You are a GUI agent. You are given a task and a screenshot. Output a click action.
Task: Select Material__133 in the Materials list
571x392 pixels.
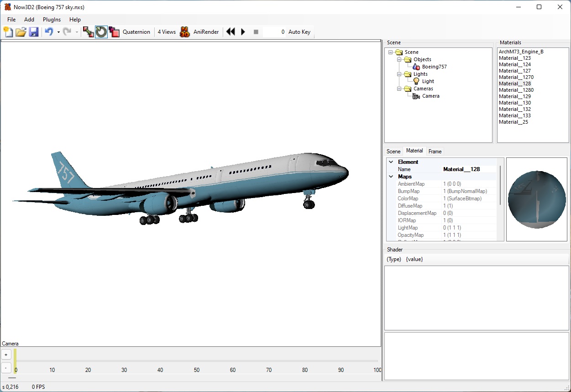tap(515, 115)
